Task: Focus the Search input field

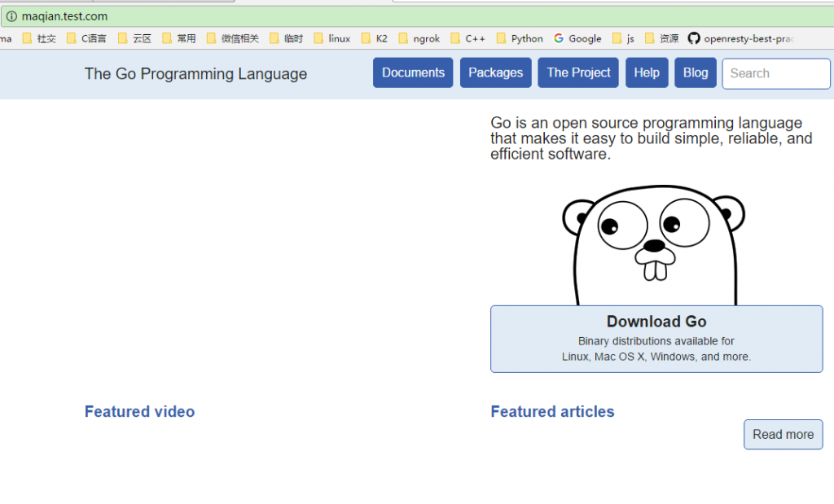Action: click(x=776, y=73)
